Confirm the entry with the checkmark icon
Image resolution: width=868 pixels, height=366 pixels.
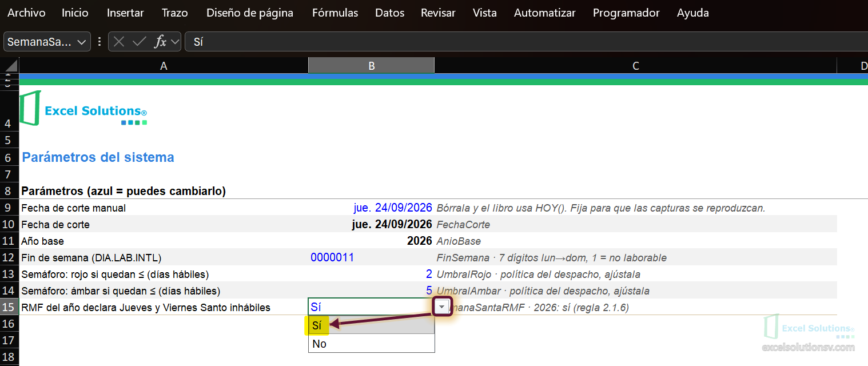coord(139,42)
